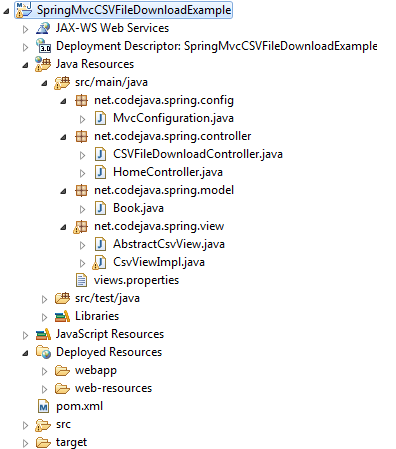Click the src folder icon at project root
Viewport: 396px width, 449px height.
[43, 425]
